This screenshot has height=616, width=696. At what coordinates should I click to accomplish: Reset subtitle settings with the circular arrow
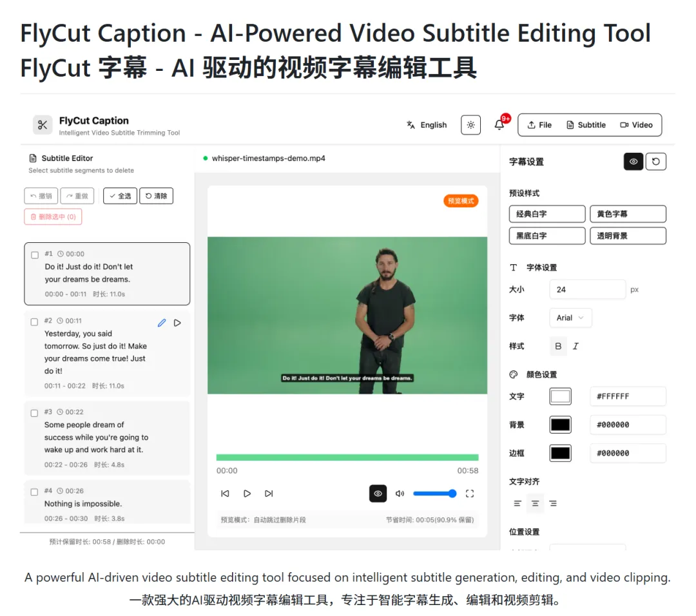tap(655, 162)
